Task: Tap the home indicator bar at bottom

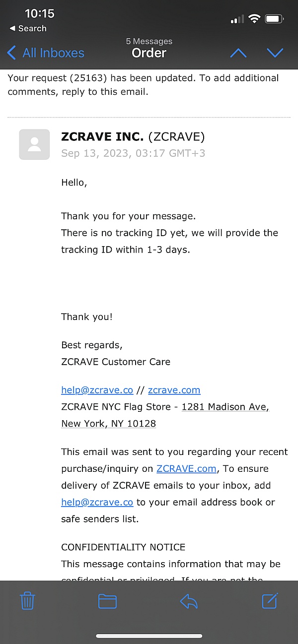Action: point(149,636)
